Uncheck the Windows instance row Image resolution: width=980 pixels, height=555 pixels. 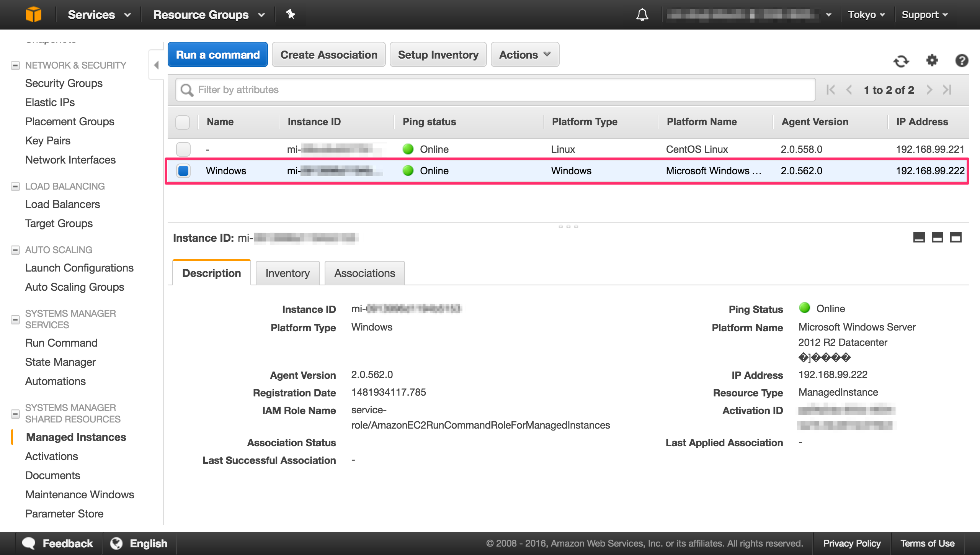[x=183, y=171]
